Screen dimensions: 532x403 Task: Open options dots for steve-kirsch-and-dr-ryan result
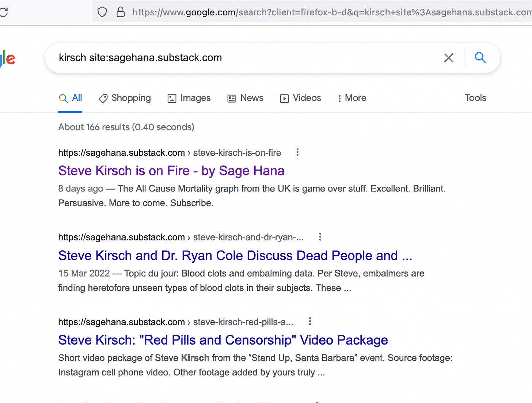(x=320, y=237)
